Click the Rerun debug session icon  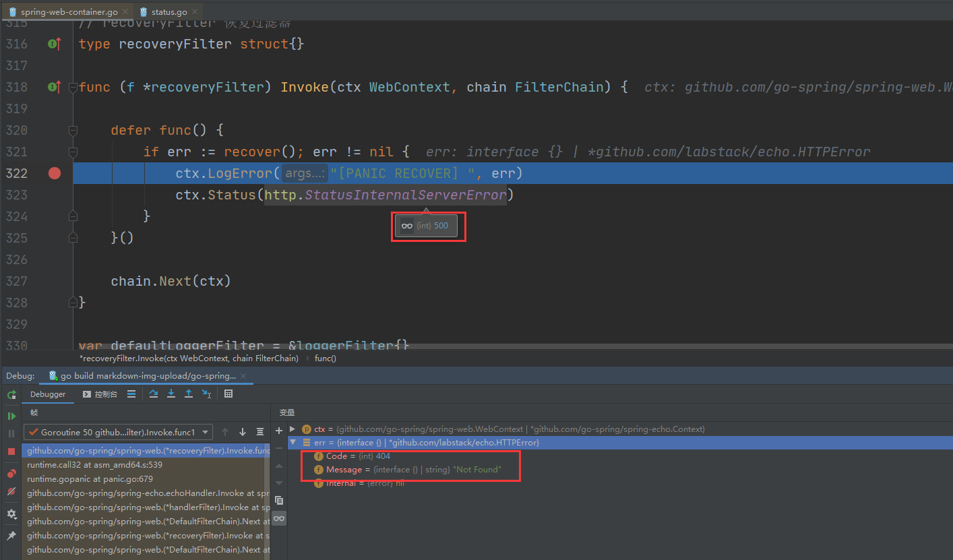[11, 395]
